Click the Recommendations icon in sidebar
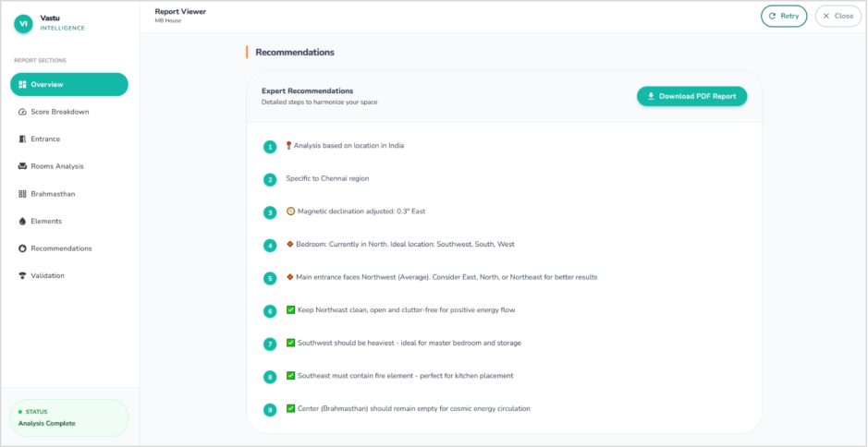868x447 pixels. 22,248
